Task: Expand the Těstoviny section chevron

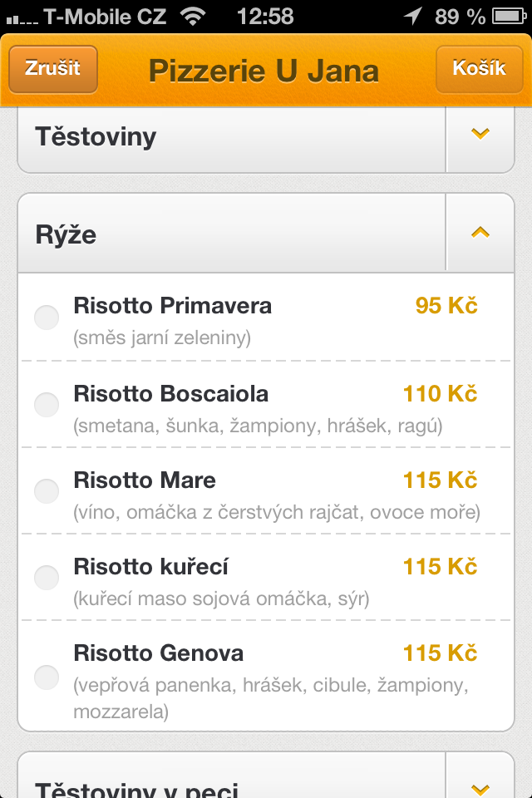Action: 480,135
